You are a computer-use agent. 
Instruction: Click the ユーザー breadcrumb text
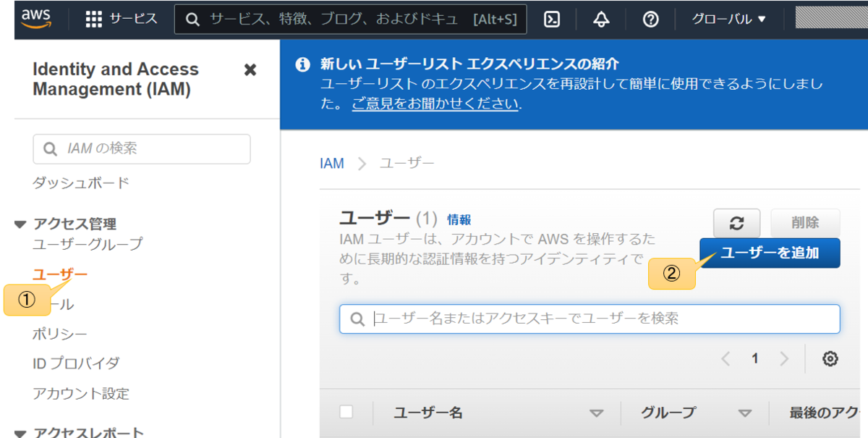tap(407, 163)
